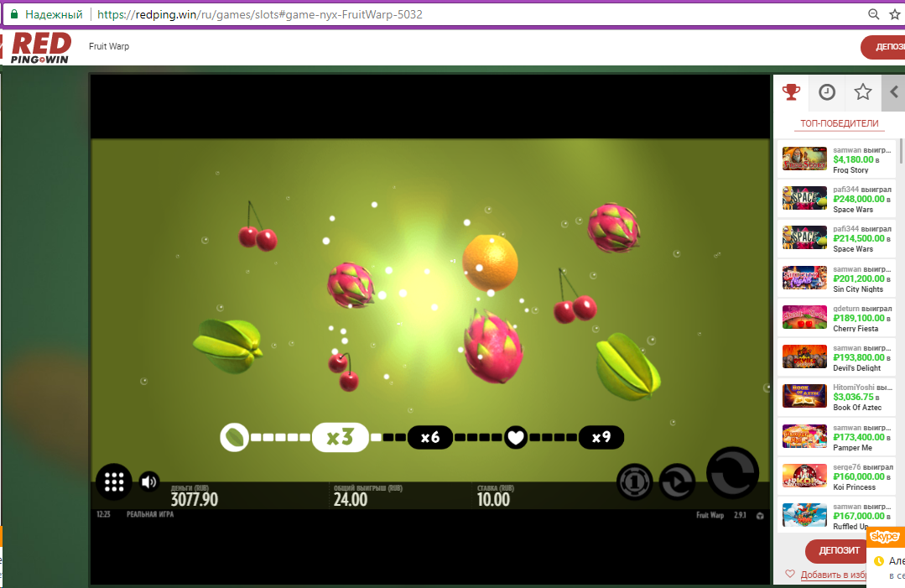Switch to the clock recent games tab
Viewport: 905px width, 588px height.
[x=827, y=91]
